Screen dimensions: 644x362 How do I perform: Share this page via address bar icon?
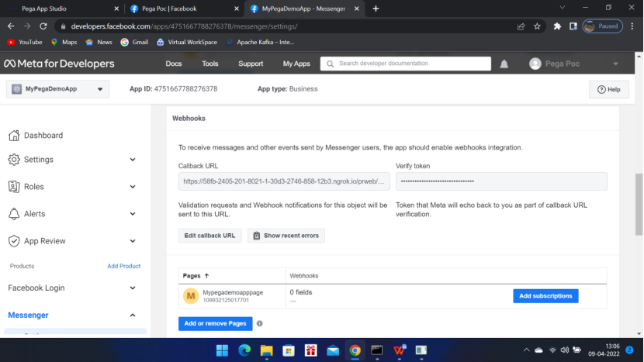[521, 26]
